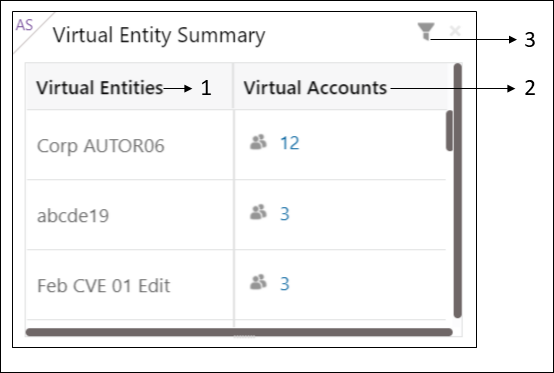This screenshot has height=373, width=554.
Task: Click the inner table vertical scrollbar thumb
Action: coord(449,131)
